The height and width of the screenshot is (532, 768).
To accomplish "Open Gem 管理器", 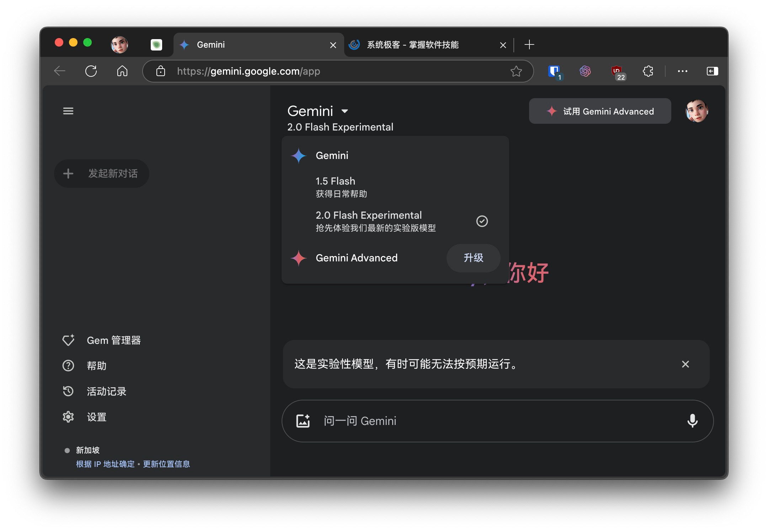I will click(102, 340).
